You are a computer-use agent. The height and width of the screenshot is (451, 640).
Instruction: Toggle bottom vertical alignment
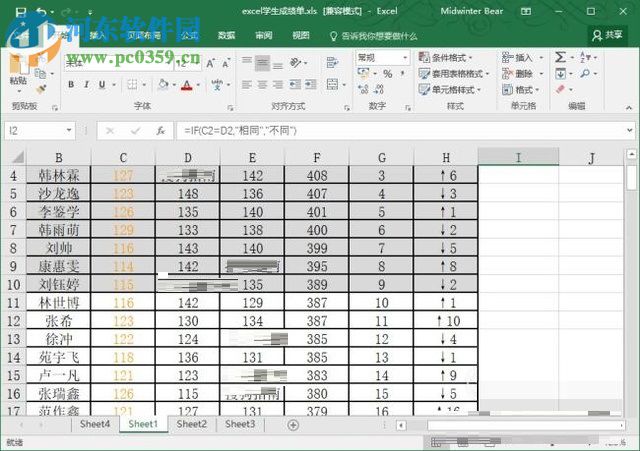click(x=278, y=65)
